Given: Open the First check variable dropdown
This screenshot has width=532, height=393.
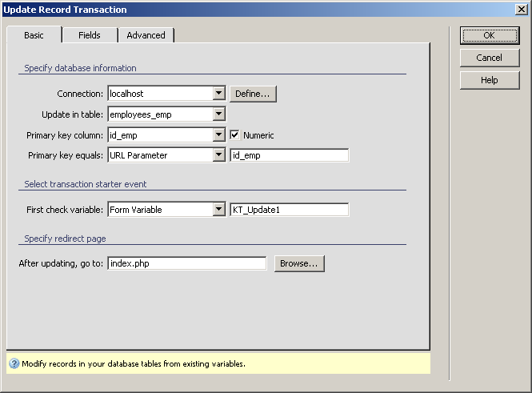Looking at the screenshot, I should click(218, 210).
